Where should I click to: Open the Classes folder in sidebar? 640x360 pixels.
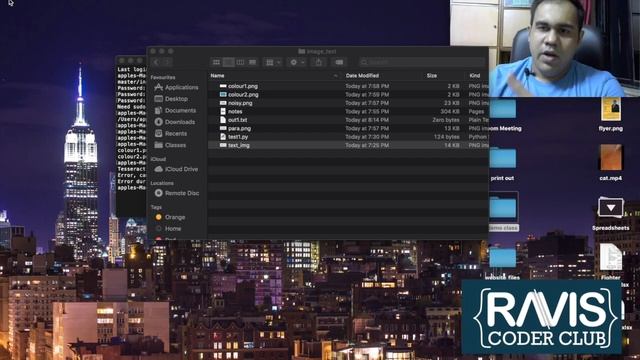[x=171, y=145]
